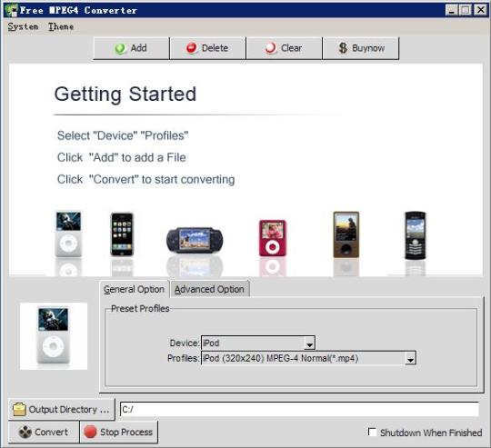Start conversion with the Convert button
Image resolution: width=491 pixels, height=448 pixels.
[x=44, y=432]
